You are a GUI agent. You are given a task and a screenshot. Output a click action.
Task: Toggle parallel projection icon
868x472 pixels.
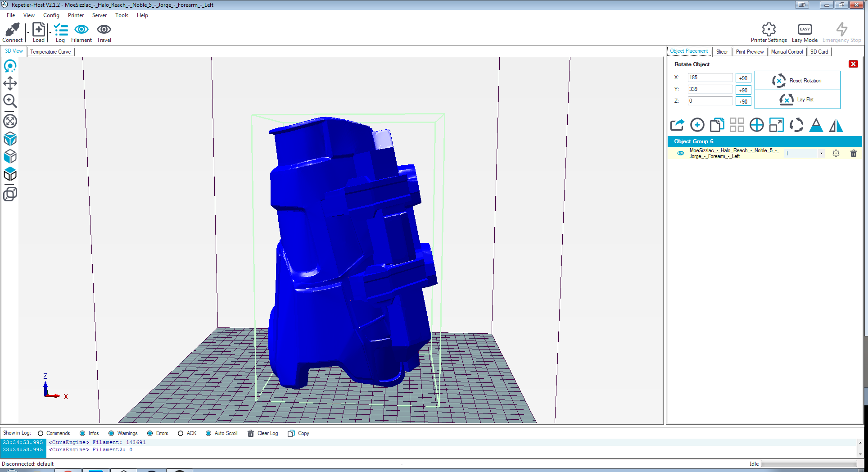coord(10,194)
